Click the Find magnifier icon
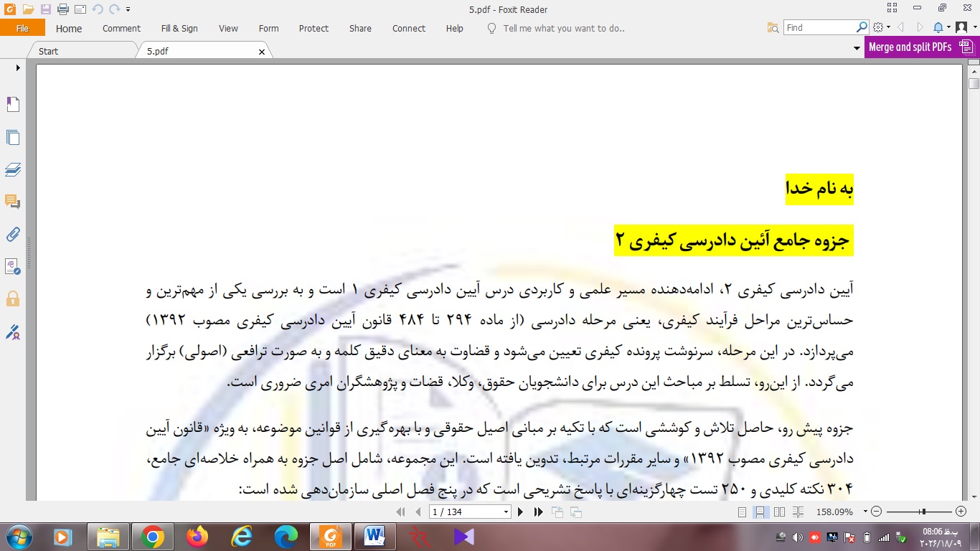This screenshot has width=980, height=551. tap(862, 27)
